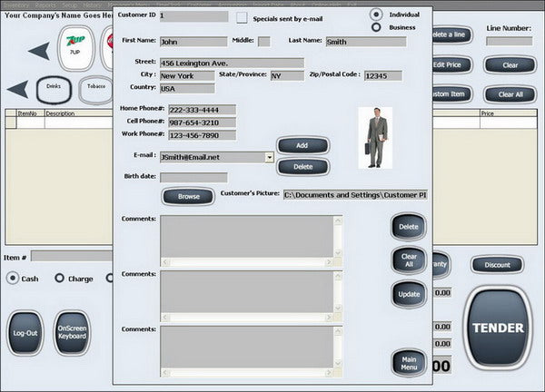Image resolution: width=545 pixels, height=392 pixels.
Task: Click the left arrow beside Drinks category
Action: 17,89
